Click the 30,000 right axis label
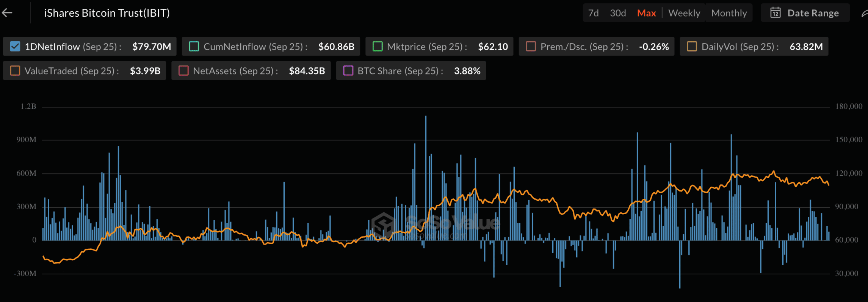The height and width of the screenshot is (302, 868). pyautogui.click(x=846, y=274)
